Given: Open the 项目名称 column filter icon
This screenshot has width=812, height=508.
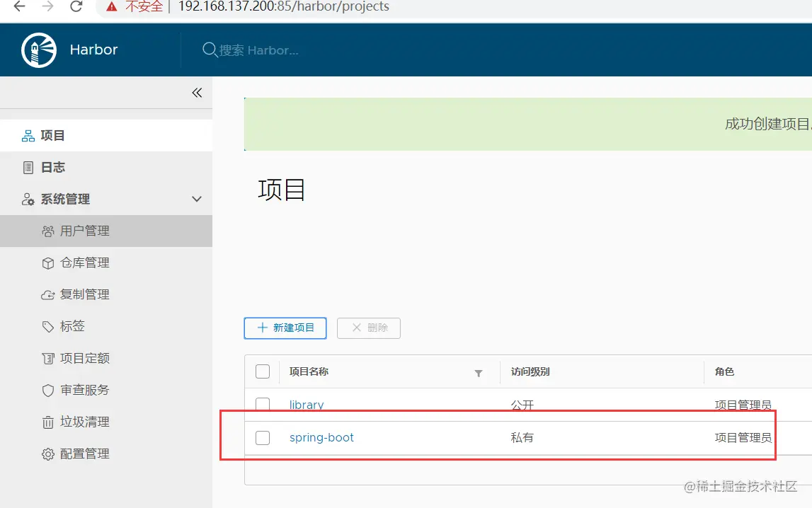Looking at the screenshot, I should coord(479,374).
